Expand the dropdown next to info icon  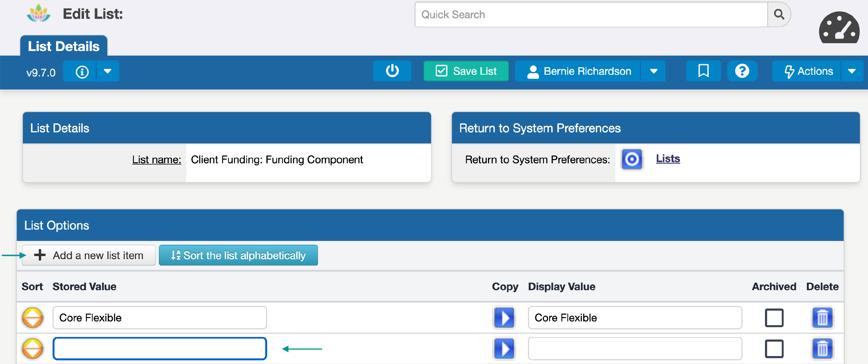tap(108, 72)
